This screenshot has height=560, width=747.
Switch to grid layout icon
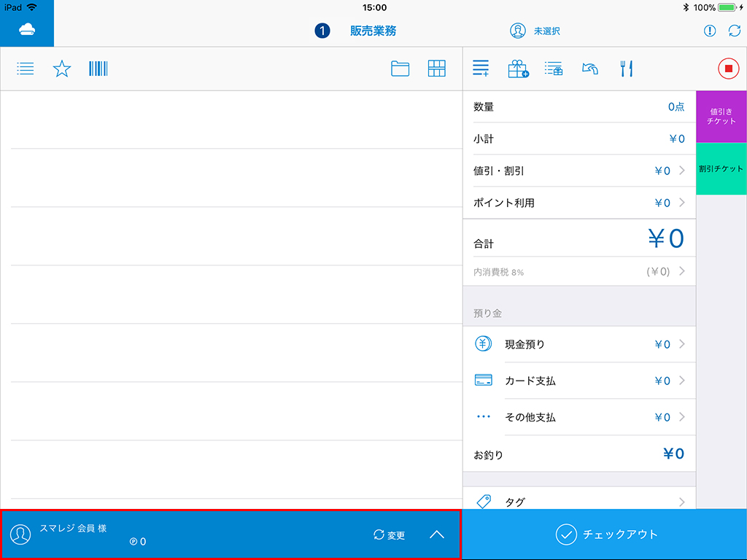(437, 69)
